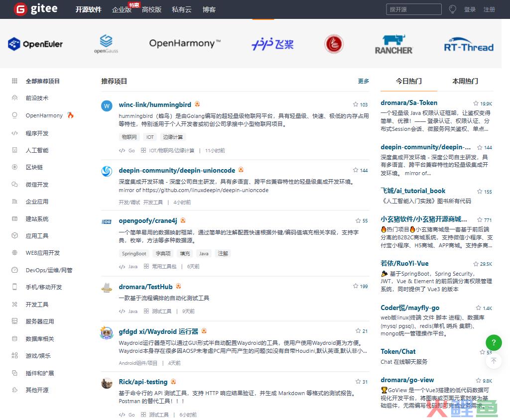Click the 字典项 tag
This screenshot has width=510, height=420.
[x=163, y=253]
